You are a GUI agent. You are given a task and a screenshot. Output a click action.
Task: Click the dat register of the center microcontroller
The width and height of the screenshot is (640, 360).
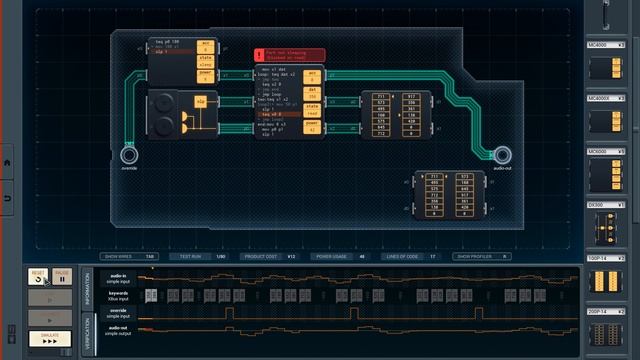(x=312, y=93)
